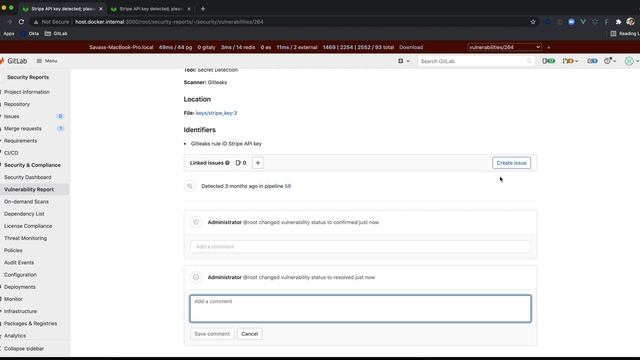This screenshot has width=640, height=360.
Task: Select the first Stripe API key browser tab
Action: tap(62, 9)
